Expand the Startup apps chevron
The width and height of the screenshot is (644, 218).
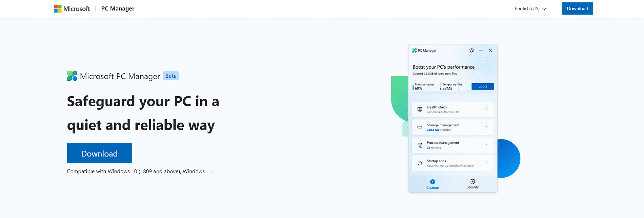coord(487,163)
